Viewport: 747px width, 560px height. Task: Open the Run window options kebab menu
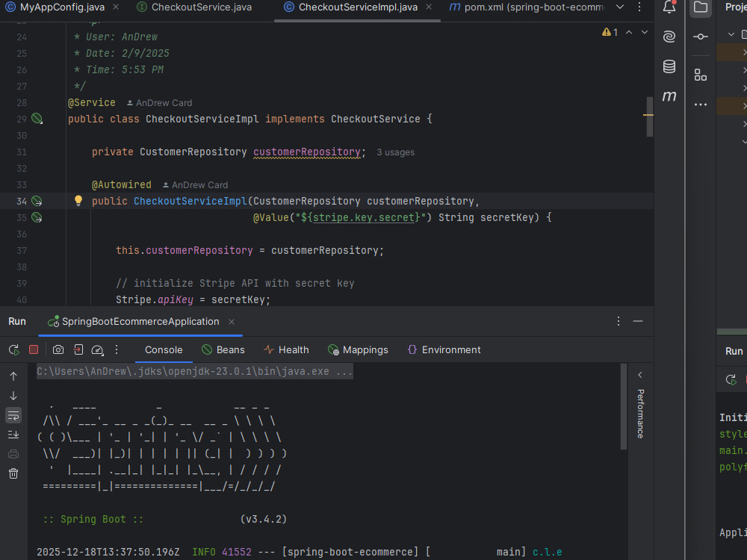coord(619,321)
